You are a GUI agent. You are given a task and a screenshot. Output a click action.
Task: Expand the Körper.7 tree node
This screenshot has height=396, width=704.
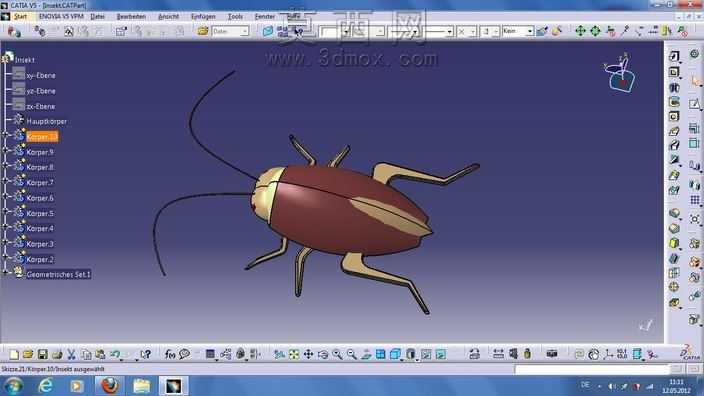[x=5, y=180]
